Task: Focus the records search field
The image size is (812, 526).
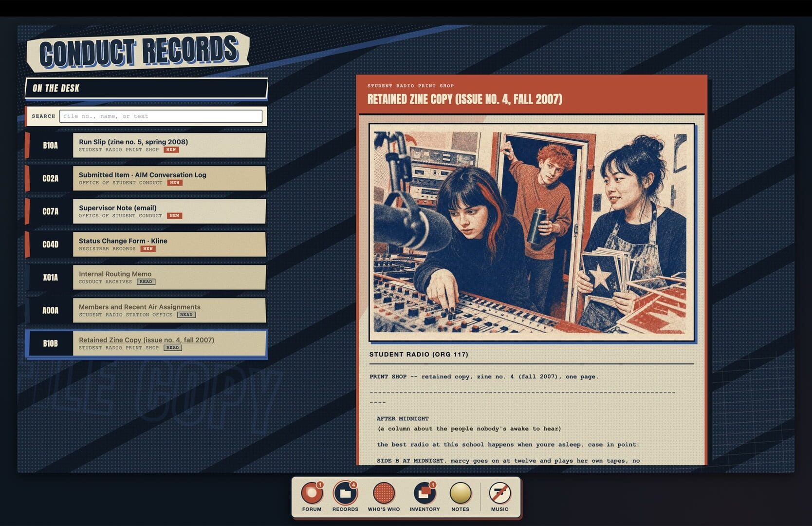Action: [x=161, y=116]
